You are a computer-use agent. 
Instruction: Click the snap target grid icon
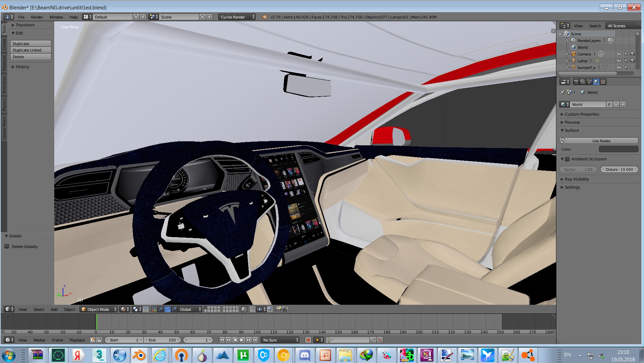click(270, 309)
